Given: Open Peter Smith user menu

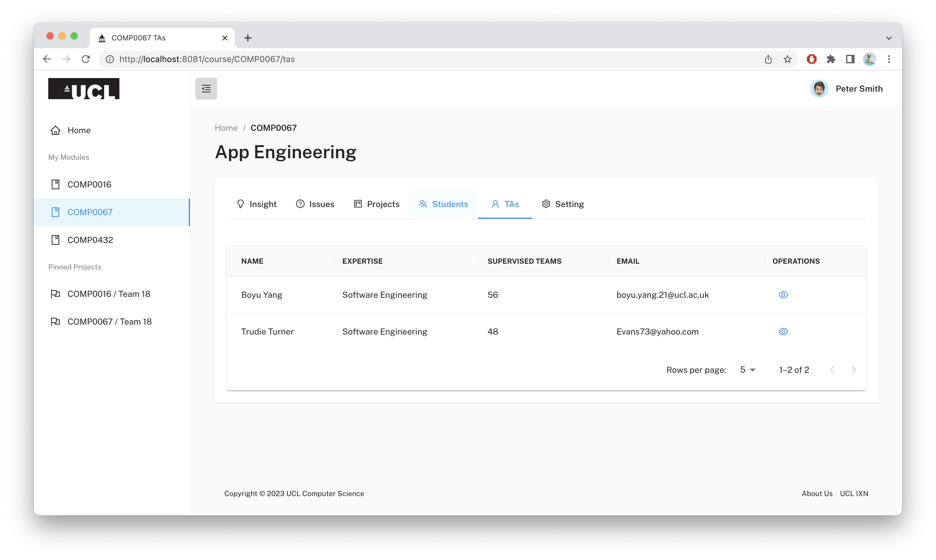Looking at the screenshot, I should 846,89.
